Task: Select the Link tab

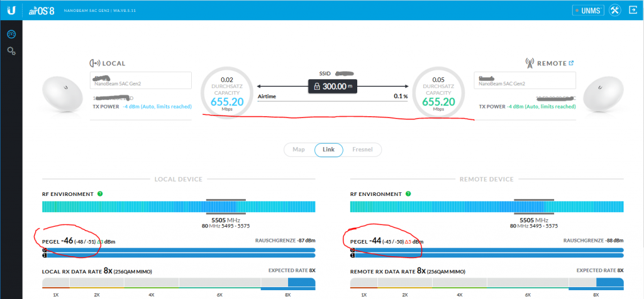Action: point(328,149)
